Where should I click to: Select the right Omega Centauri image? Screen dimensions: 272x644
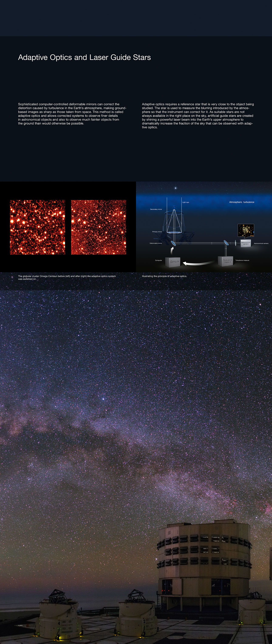99,227
